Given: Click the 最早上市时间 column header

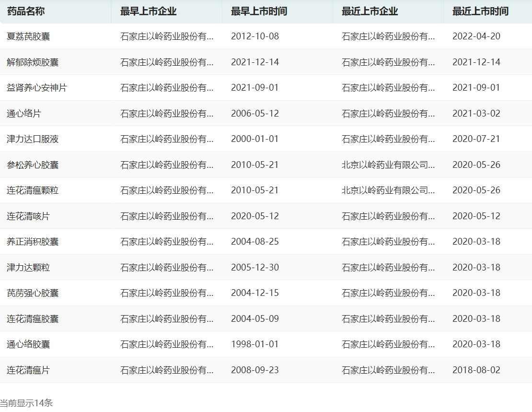Looking at the screenshot, I should (x=259, y=12).
